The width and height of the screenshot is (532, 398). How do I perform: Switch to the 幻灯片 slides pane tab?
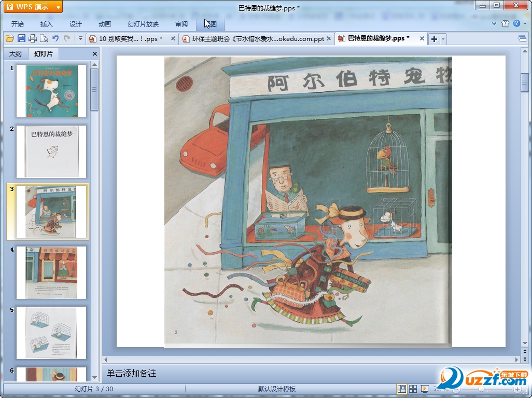click(x=44, y=53)
